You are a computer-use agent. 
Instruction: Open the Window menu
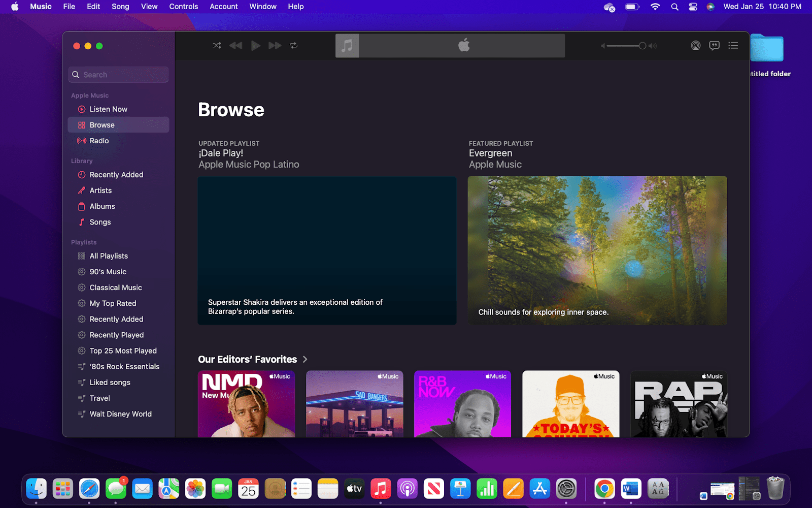[x=263, y=7]
